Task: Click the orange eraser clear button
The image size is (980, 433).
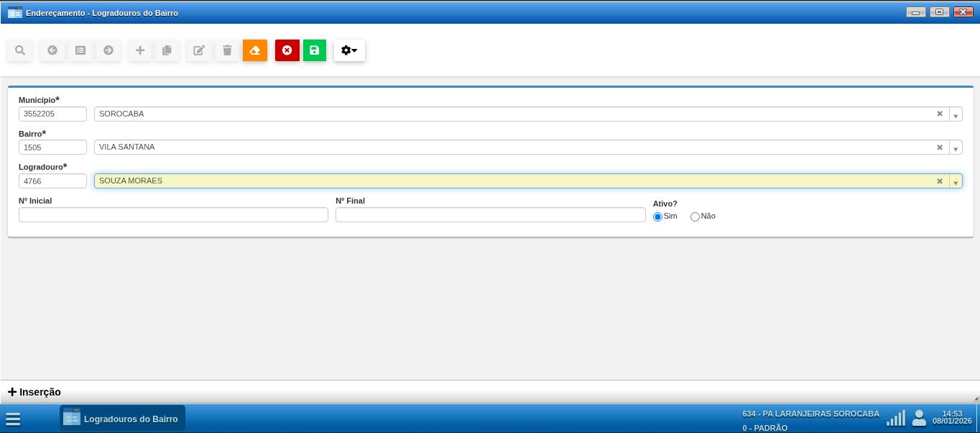Action: (254, 50)
